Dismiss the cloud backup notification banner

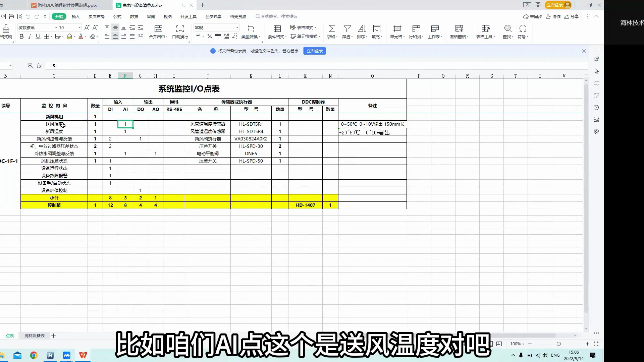[x=584, y=51]
